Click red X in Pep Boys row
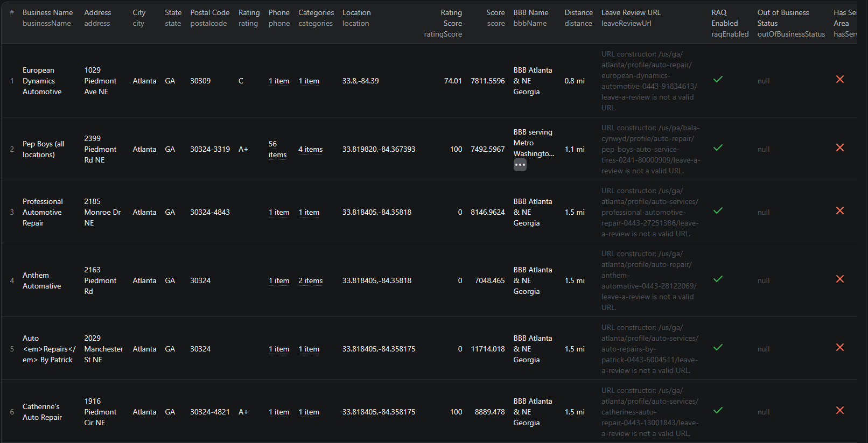 839,148
